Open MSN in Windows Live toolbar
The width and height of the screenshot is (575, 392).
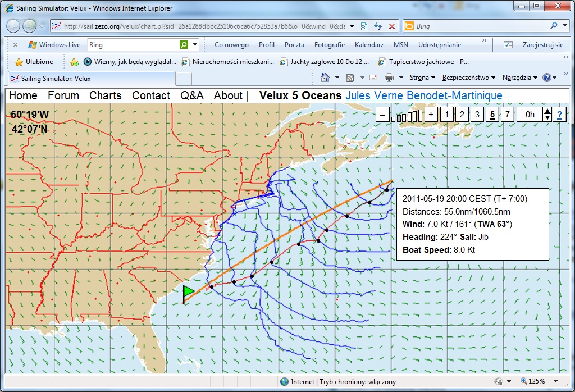tap(401, 45)
